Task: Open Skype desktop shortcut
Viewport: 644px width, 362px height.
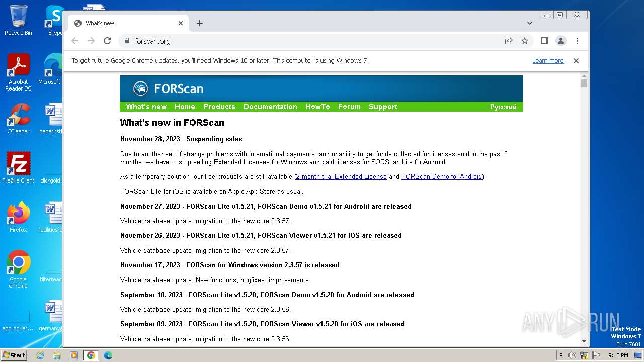Action: [54, 20]
